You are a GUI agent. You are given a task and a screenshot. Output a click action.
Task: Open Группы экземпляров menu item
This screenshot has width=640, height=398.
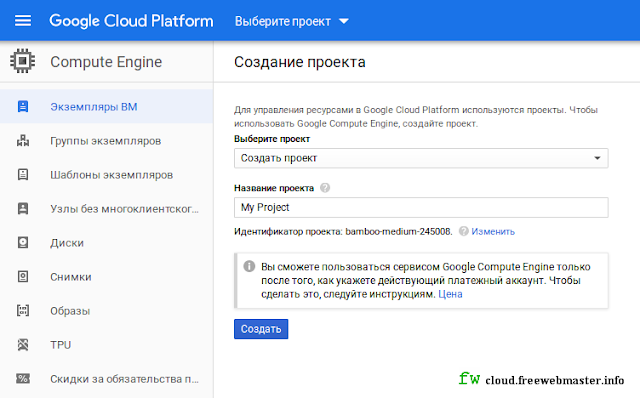[x=107, y=141]
